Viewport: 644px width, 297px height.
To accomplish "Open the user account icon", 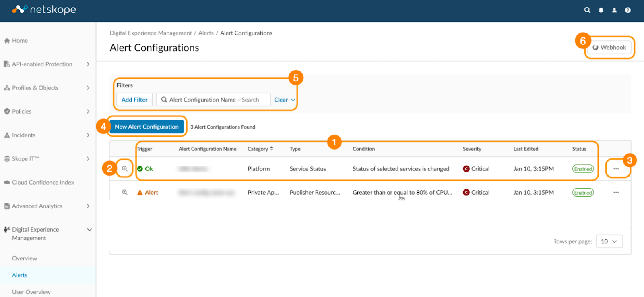I will (x=614, y=10).
